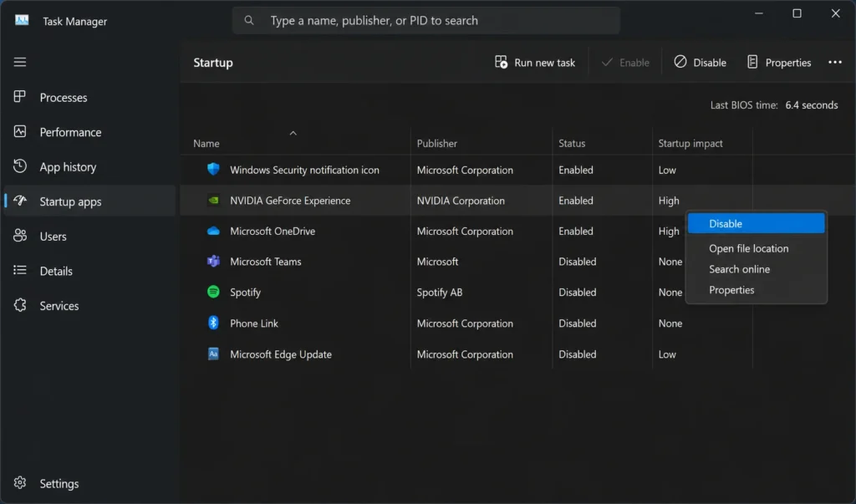Select the Startup apps tab
Image resolution: width=856 pixels, height=504 pixels.
pyautogui.click(x=90, y=201)
